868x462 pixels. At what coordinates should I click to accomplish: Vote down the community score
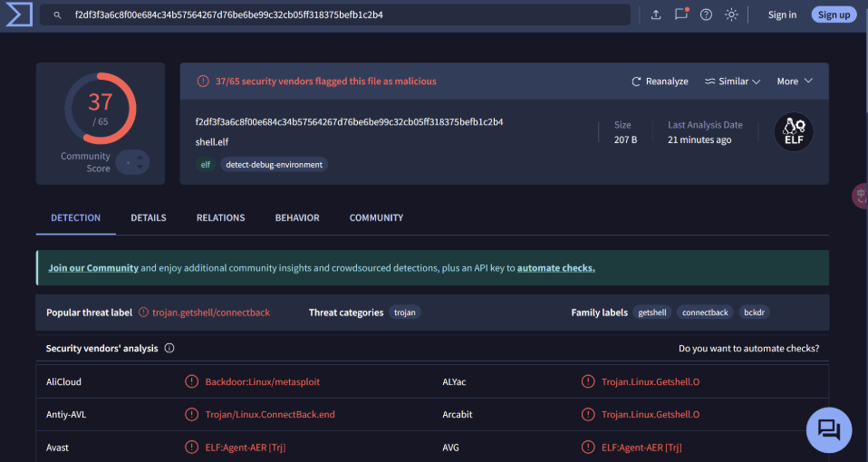pyautogui.click(x=140, y=167)
